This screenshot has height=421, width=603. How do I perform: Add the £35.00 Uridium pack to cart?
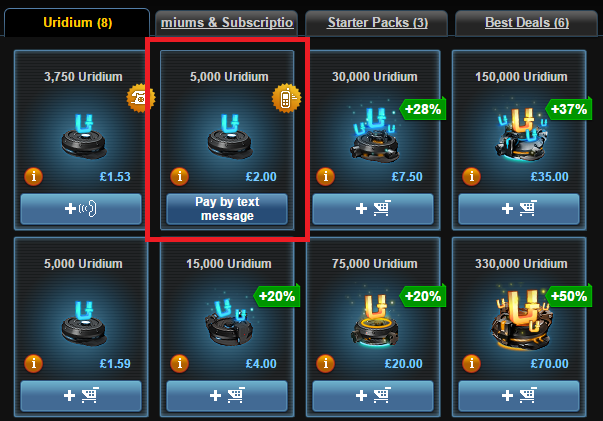tap(519, 209)
